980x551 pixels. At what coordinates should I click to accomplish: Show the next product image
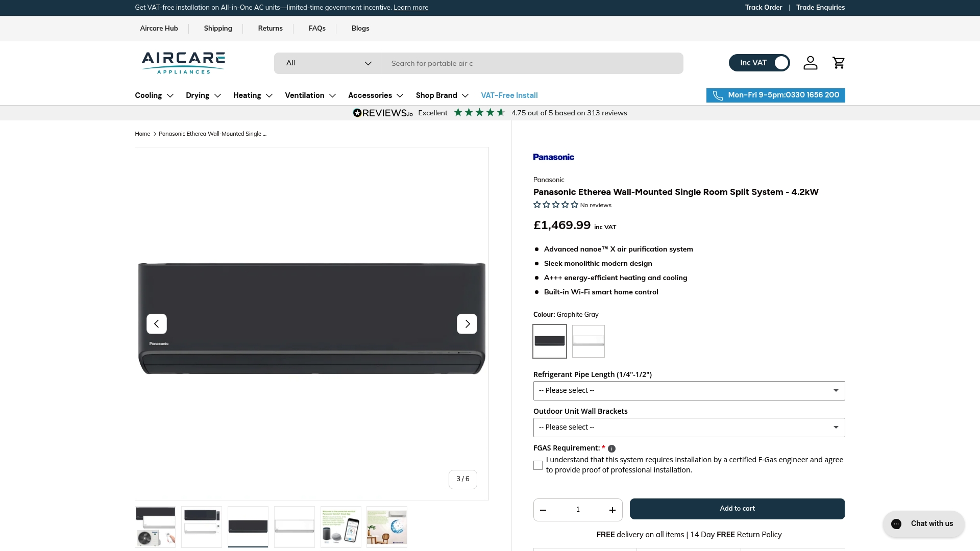click(x=467, y=324)
